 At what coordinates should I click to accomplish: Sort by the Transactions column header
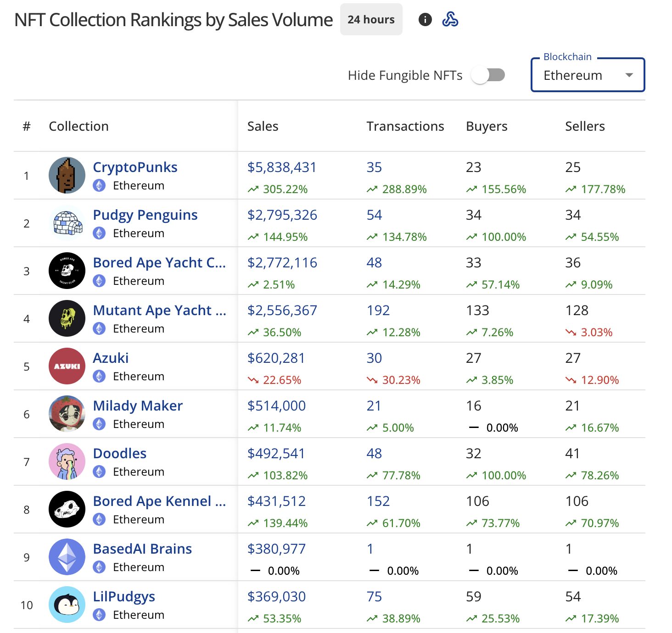coord(405,126)
